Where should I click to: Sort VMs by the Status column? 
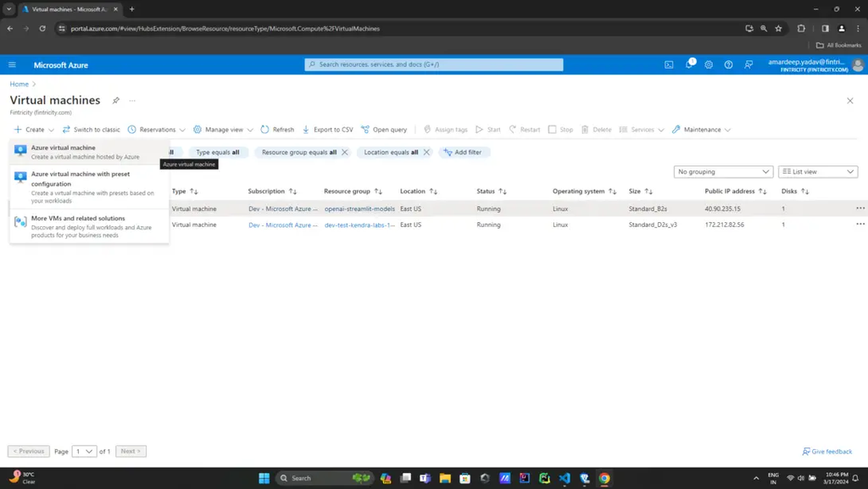pos(490,191)
